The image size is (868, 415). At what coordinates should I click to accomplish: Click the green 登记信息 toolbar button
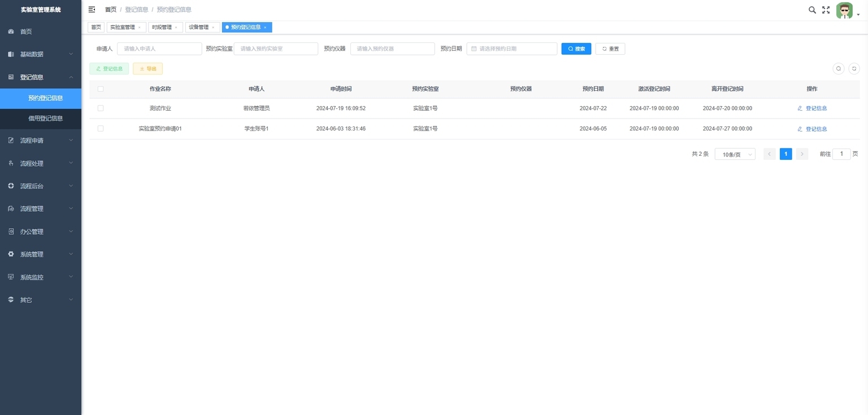click(109, 68)
